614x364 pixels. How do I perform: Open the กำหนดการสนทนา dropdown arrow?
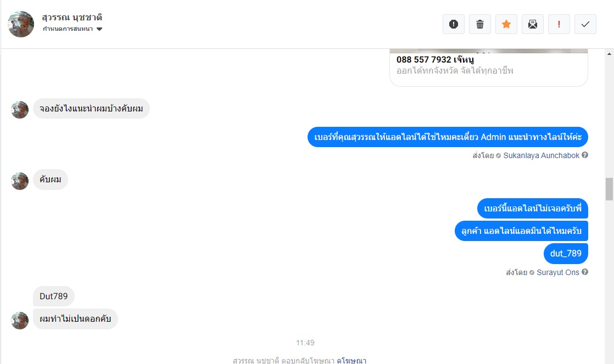[x=99, y=29]
